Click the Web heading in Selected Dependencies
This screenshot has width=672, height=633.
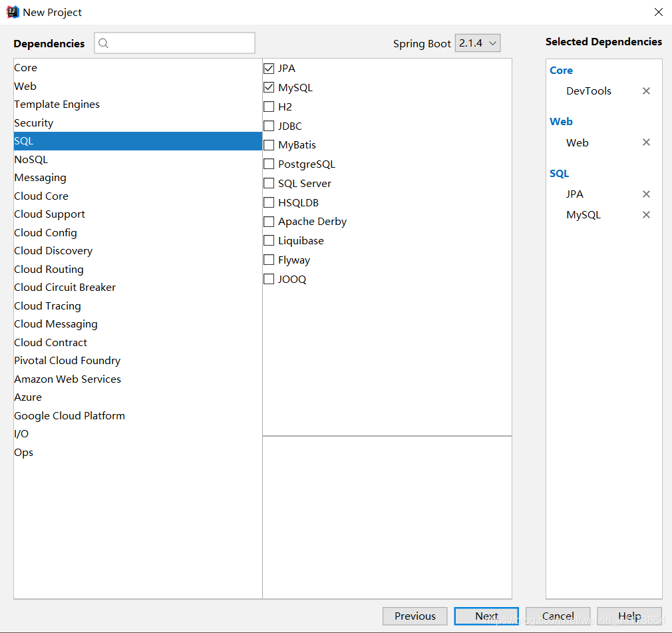561,122
